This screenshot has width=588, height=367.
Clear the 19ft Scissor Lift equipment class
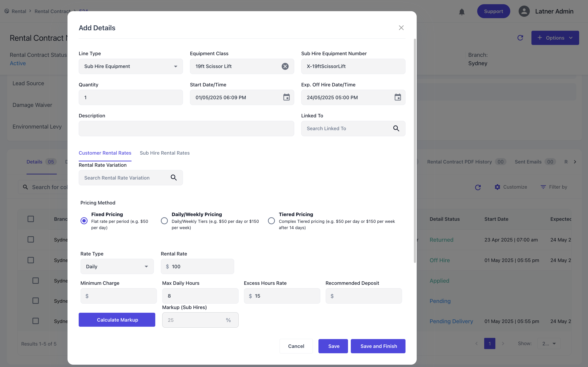coord(285,66)
